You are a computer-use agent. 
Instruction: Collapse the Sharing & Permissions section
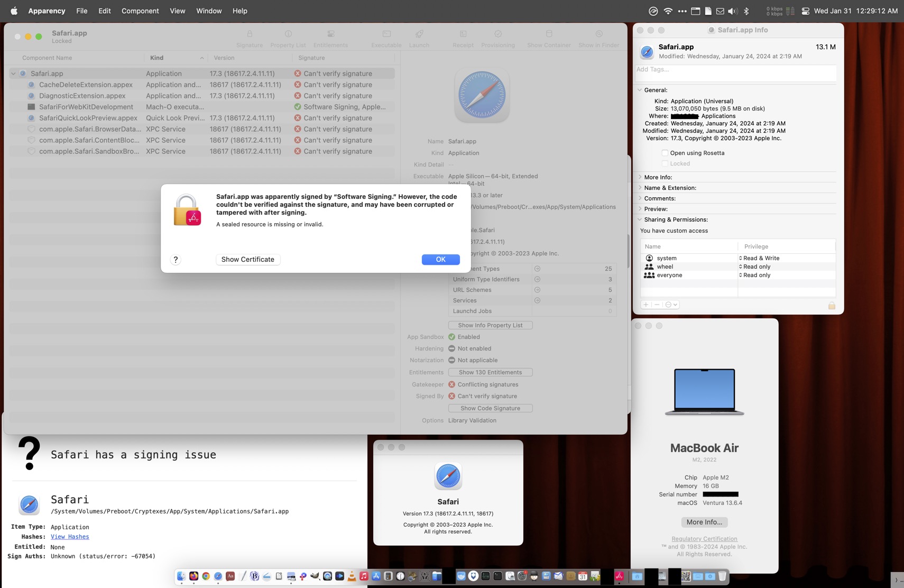coord(640,219)
